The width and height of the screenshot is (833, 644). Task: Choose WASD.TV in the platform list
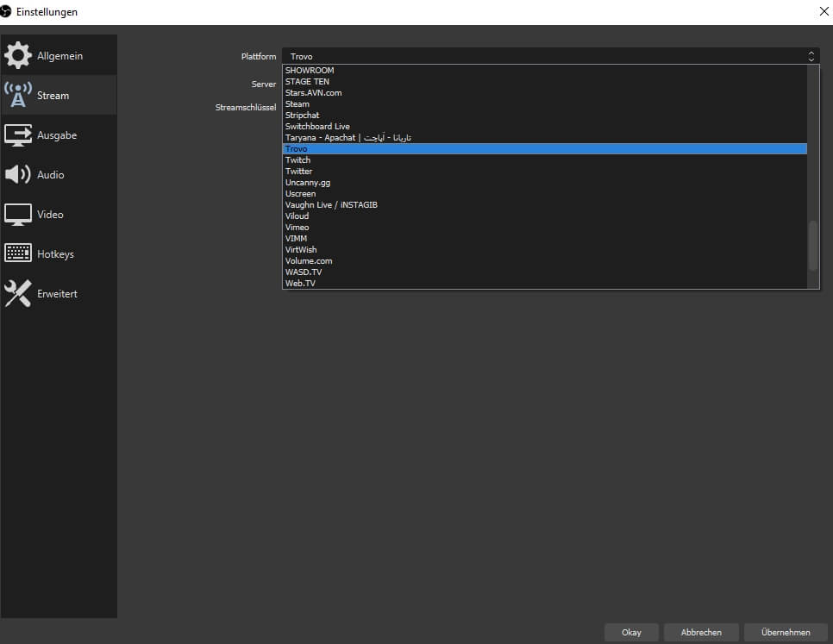304,272
